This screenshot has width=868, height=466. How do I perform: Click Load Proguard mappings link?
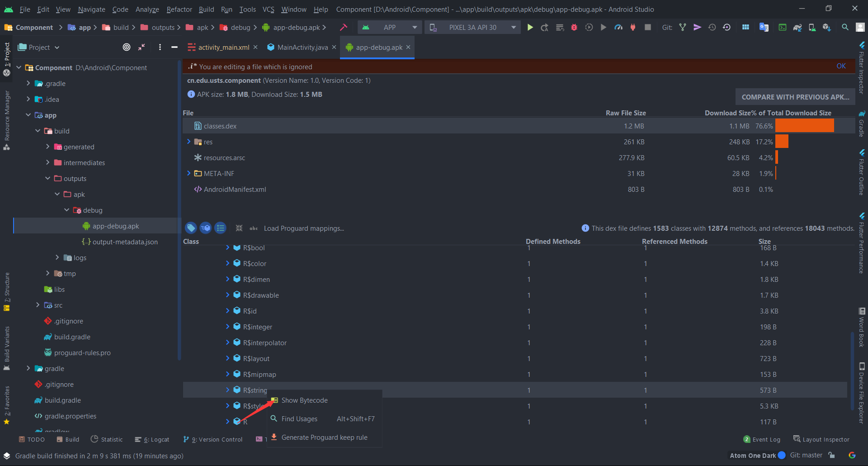(x=303, y=228)
